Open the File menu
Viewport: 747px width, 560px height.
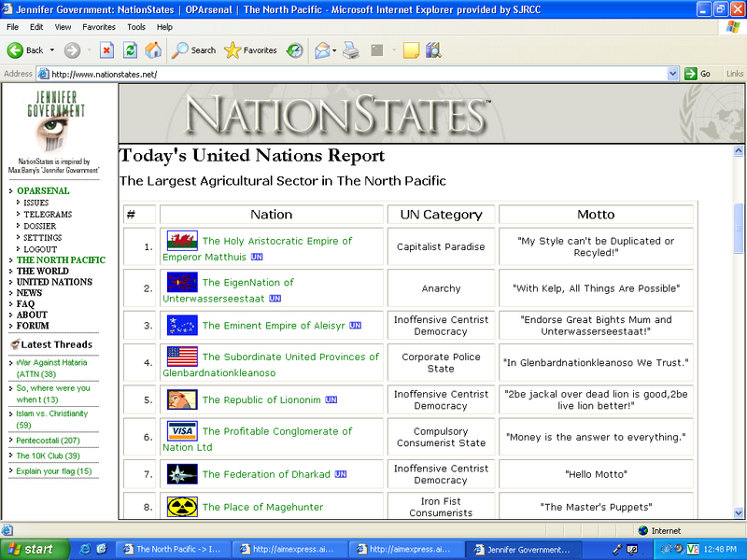12,27
